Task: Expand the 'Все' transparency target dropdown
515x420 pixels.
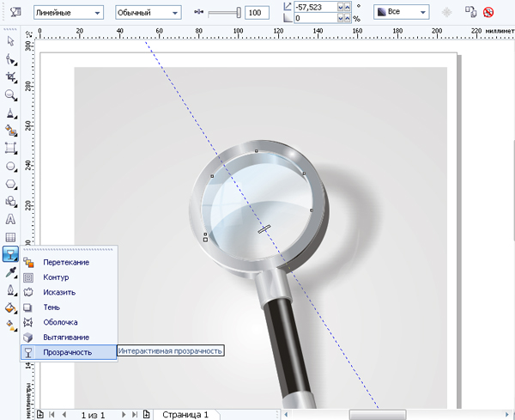Action: (401, 13)
